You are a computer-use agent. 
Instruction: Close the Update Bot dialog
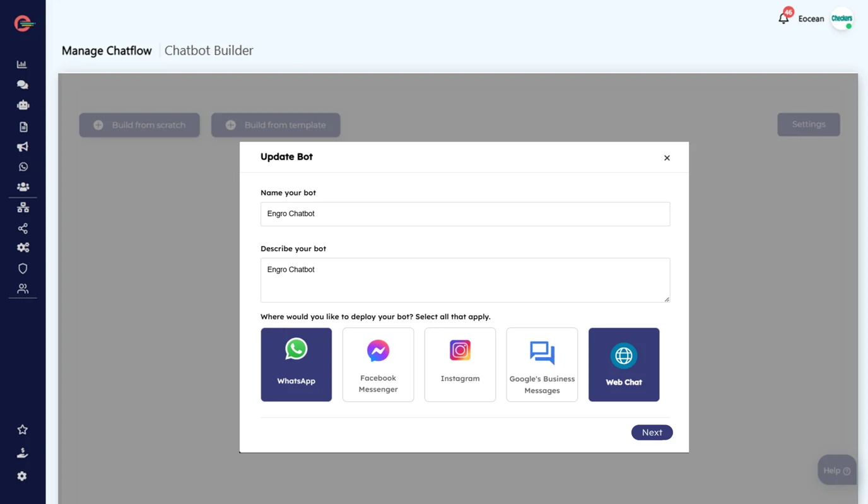(667, 158)
